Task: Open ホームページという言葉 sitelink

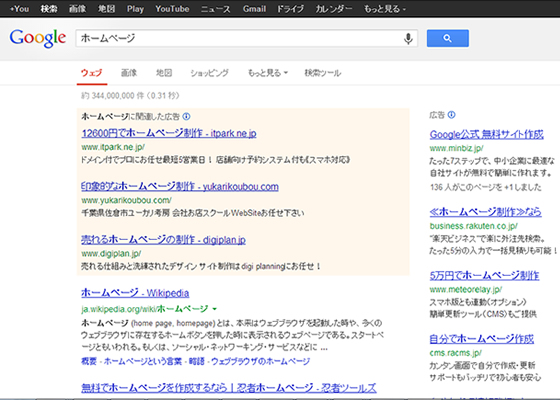Action: coord(143,361)
